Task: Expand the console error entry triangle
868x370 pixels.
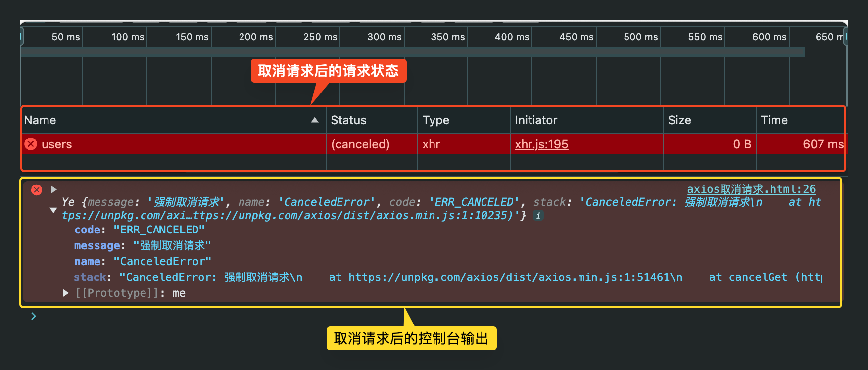Action: click(x=54, y=189)
